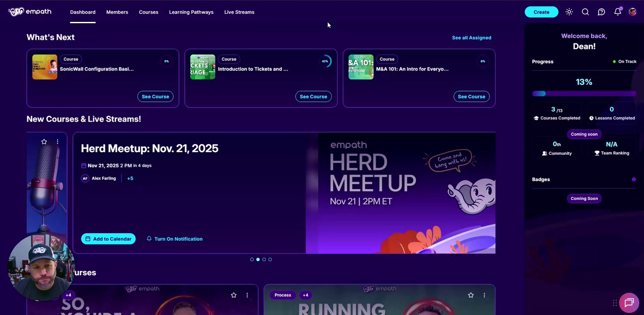Click the +4 tag beside Process
Screen dimensions: 644x315
[306, 295]
